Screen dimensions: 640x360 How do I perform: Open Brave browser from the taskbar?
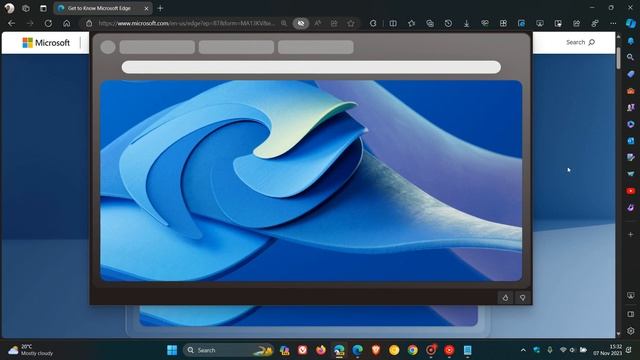tap(376, 350)
